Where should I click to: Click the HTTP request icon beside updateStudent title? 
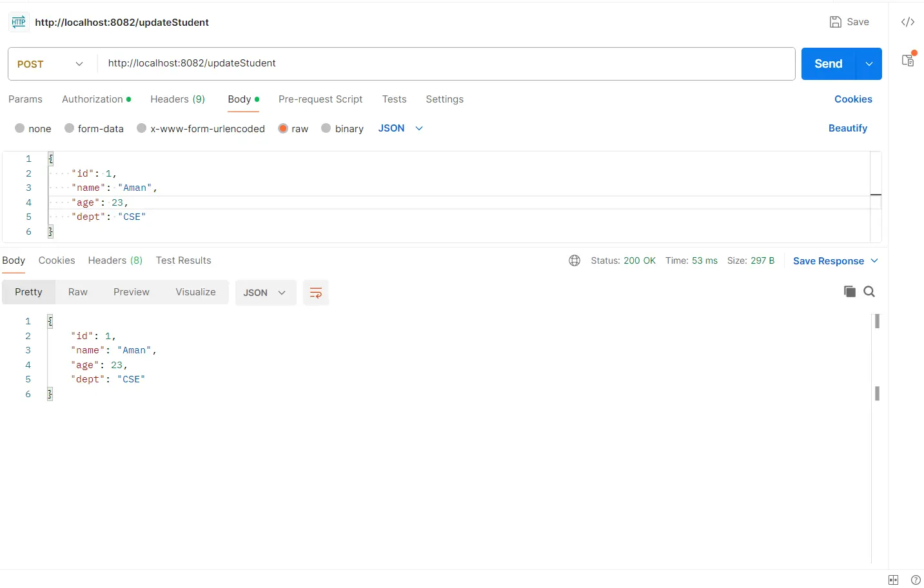(18, 21)
